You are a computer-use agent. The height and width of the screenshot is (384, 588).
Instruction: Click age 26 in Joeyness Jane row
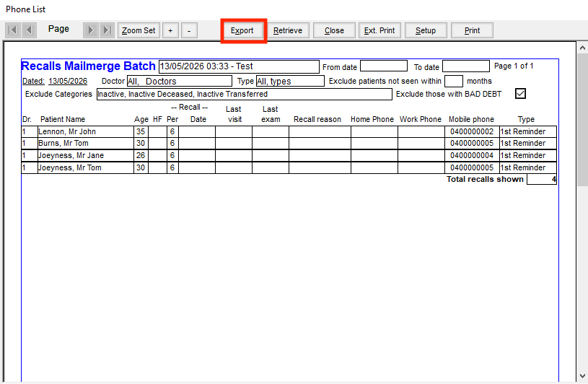pyautogui.click(x=141, y=155)
